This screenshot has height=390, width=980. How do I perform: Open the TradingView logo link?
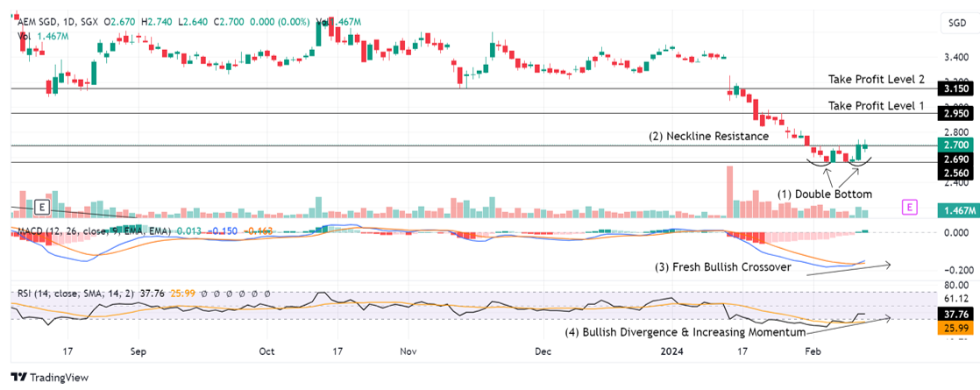tap(50, 378)
